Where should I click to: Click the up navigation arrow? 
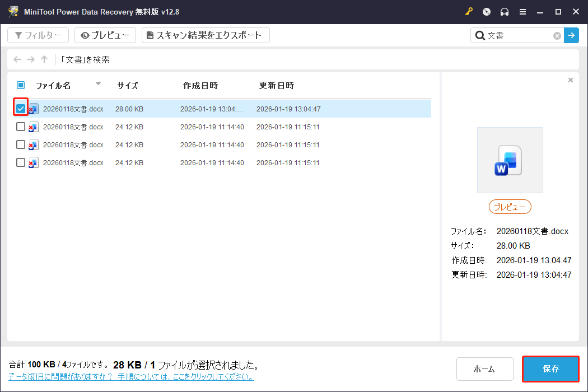(44, 59)
